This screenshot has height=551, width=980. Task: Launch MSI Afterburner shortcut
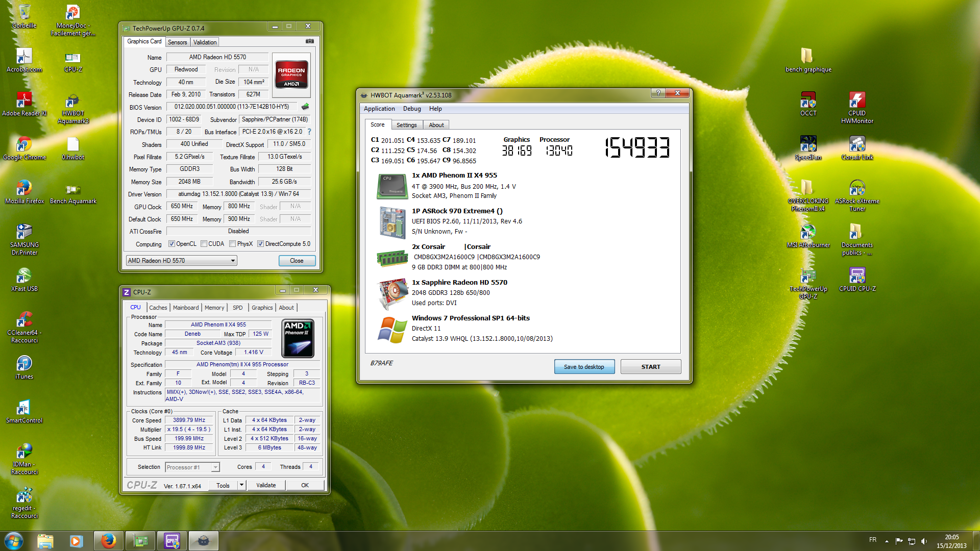(x=808, y=236)
